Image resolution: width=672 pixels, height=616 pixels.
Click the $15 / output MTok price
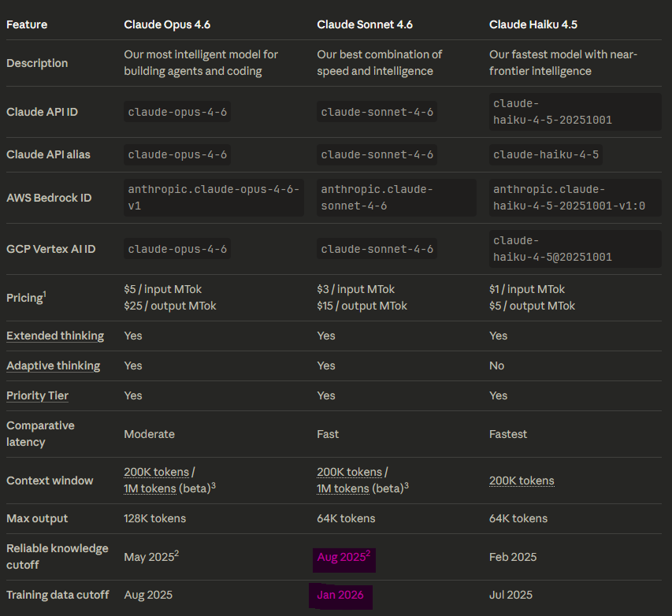pos(362,306)
